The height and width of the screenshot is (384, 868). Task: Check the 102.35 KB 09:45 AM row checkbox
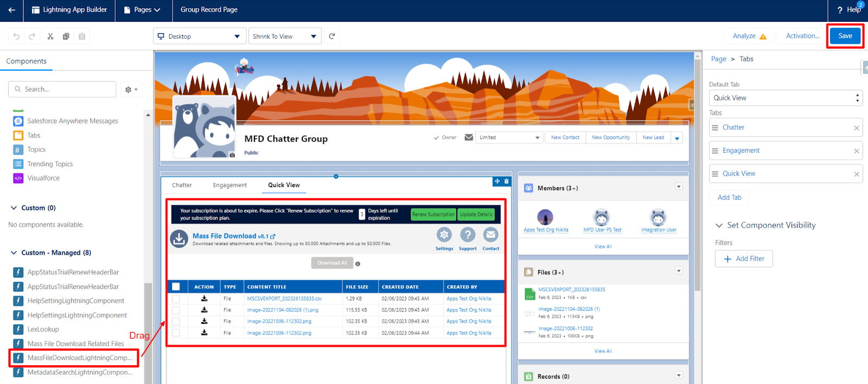pyautogui.click(x=176, y=322)
